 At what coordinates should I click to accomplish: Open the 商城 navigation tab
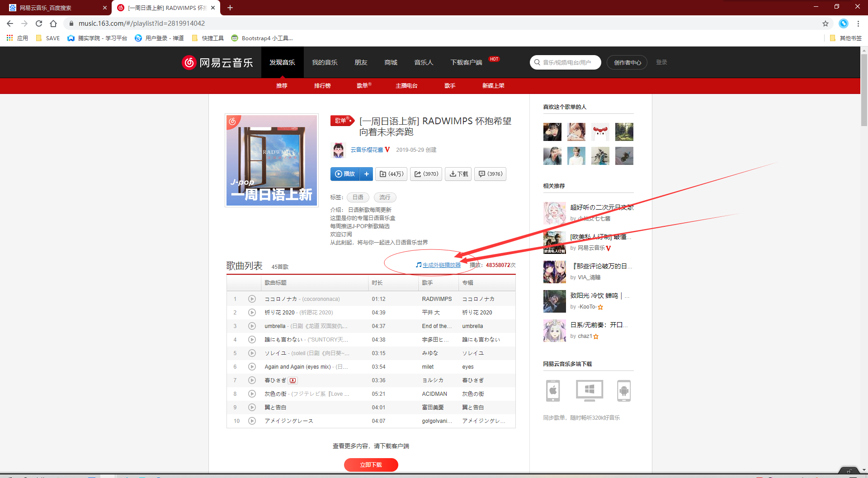[391, 62]
